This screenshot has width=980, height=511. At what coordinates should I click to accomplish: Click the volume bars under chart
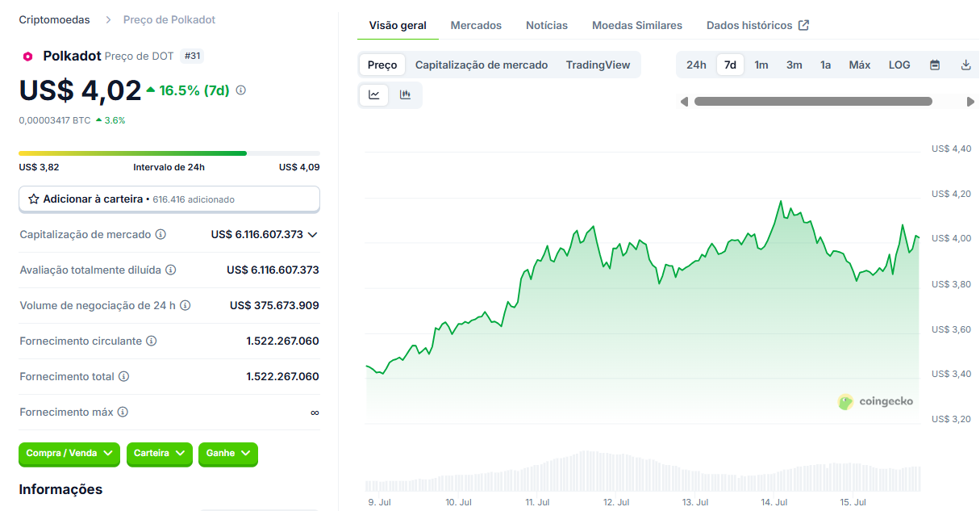tap(643, 472)
